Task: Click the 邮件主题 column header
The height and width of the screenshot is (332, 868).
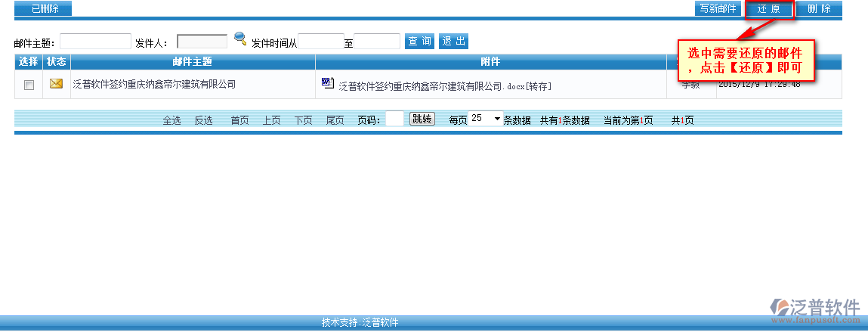Action: pos(193,61)
